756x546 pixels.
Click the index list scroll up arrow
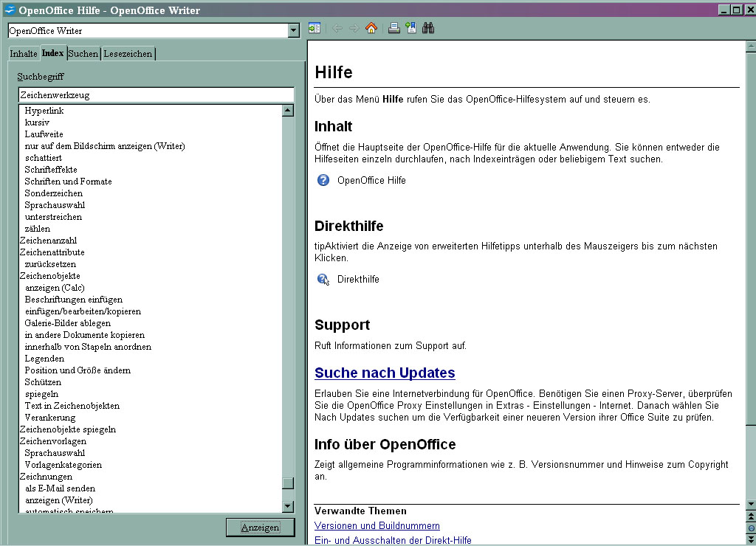pyautogui.click(x=288, y=111)
